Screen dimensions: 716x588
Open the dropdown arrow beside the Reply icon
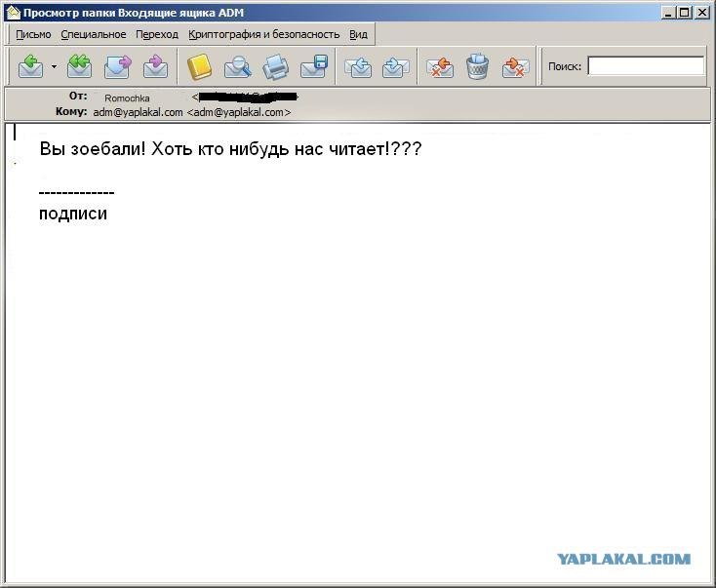pos(54,66)
